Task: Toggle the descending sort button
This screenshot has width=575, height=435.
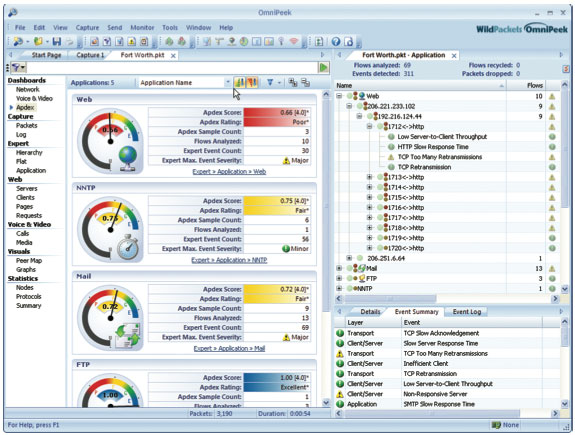Action: tap(252, 82)
